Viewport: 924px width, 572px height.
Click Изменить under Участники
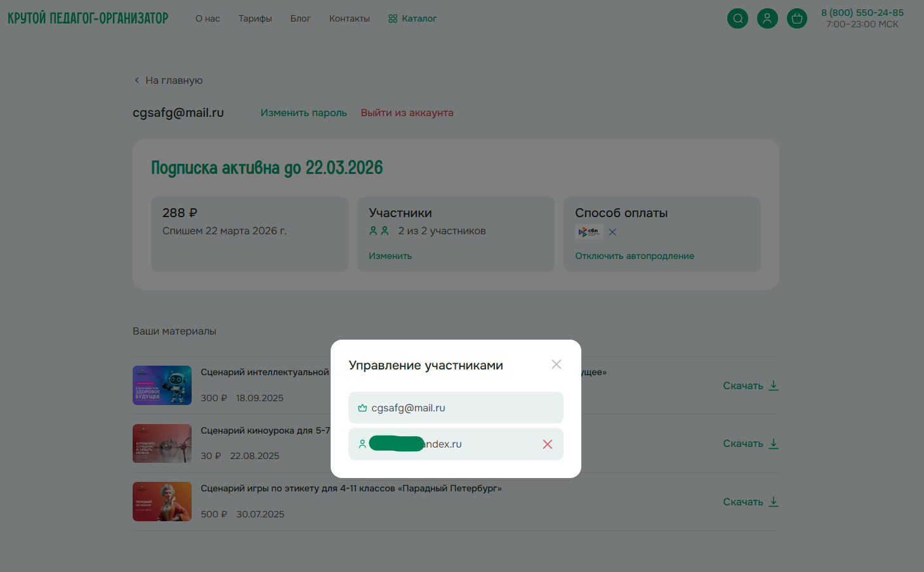pyautogui.click(x=390, y=256)
